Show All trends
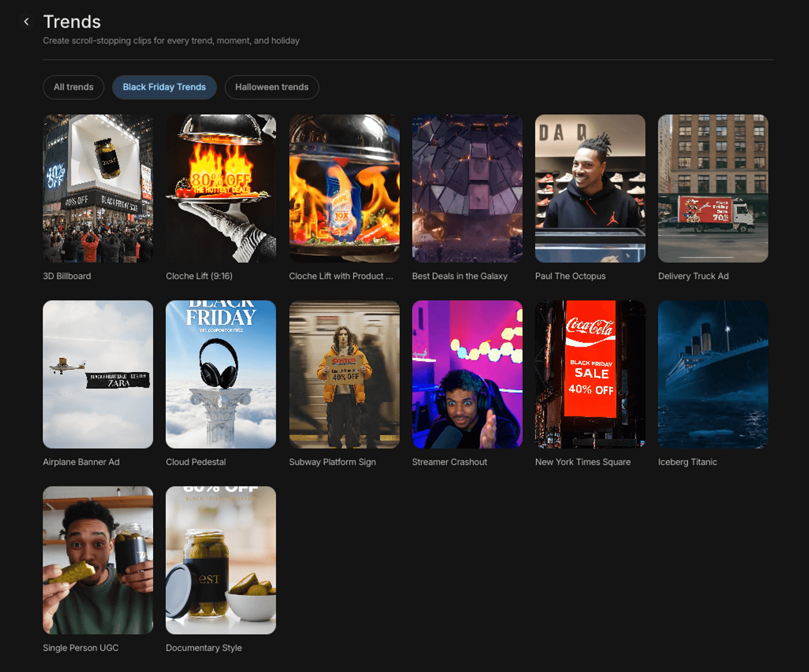This screenshot has width=809, height=672. coord(73,87)
